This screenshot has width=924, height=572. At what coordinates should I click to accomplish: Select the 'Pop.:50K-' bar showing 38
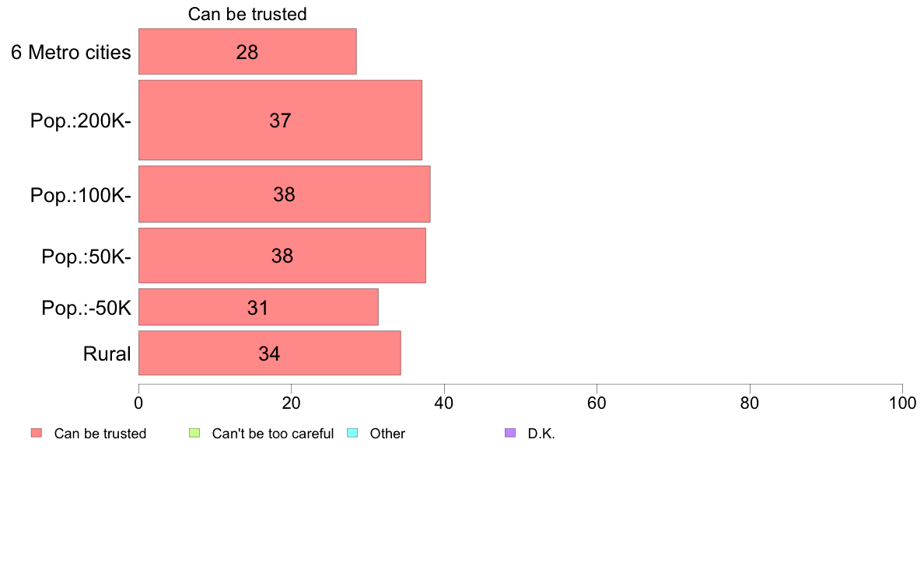282,256
